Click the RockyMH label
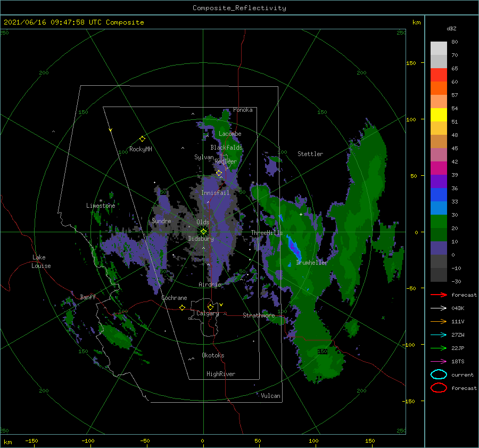The image size is (479, 448). point(141,149)
